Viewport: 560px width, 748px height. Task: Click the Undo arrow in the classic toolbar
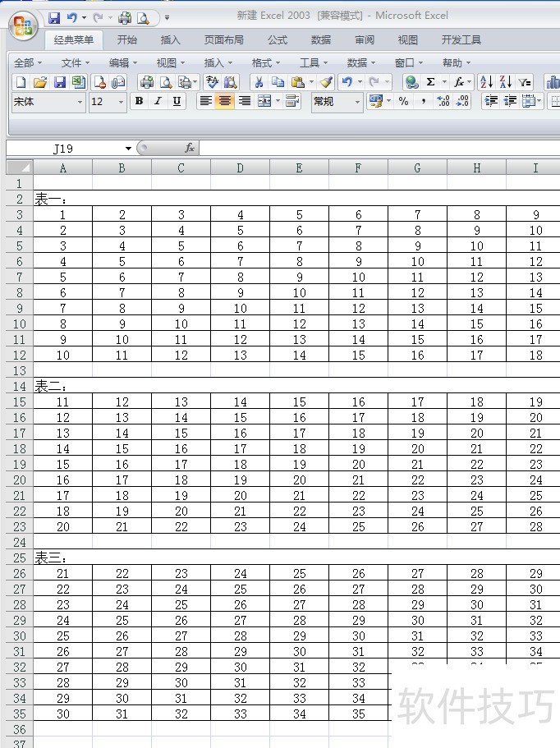pyautogui.click(x=347, y=82)
